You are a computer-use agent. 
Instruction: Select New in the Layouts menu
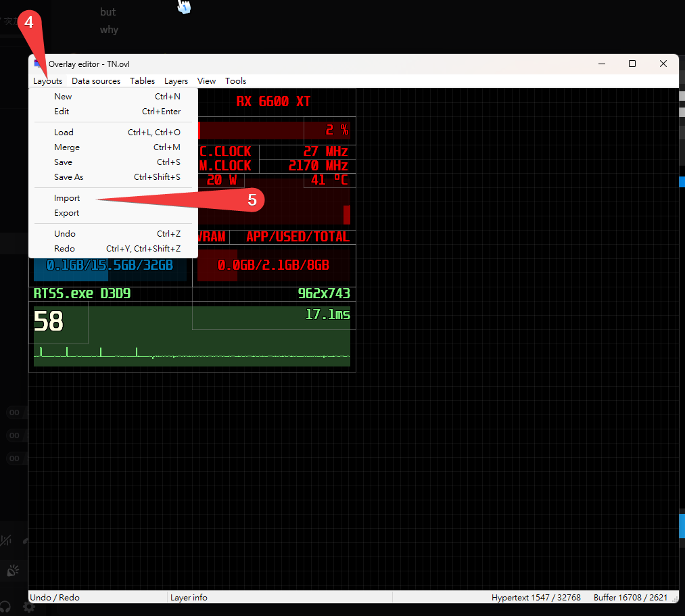coord(63,97)
